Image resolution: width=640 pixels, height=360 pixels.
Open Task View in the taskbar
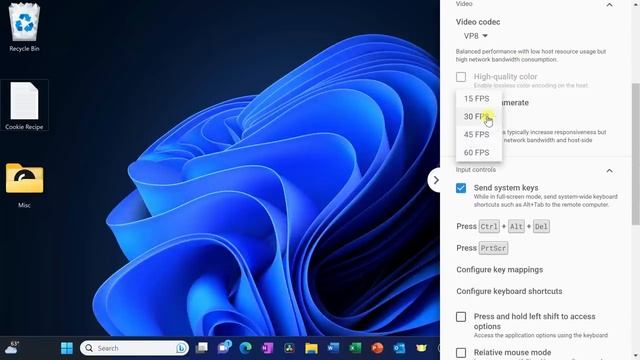pyautogui.click(x=202, y=348)
